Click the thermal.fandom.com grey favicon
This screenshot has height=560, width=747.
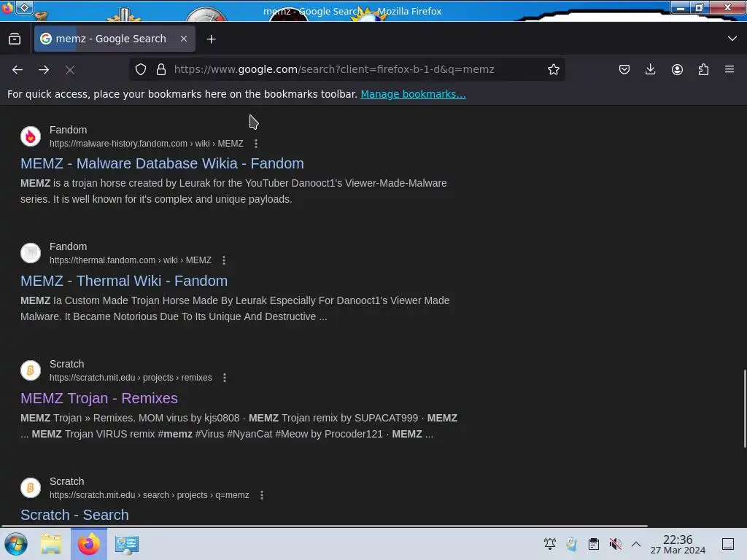[31, 253]
